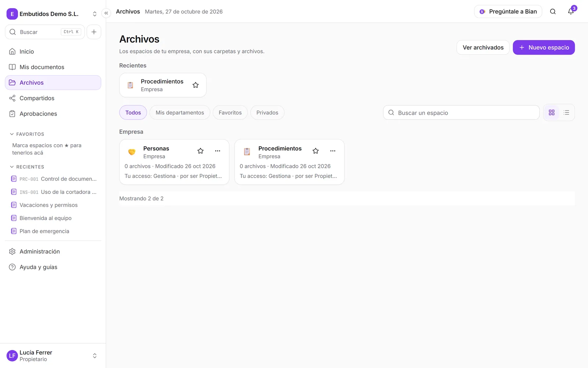Click the Archivos breadcrumb in top bar
588x368 pixels.
(128, 11)
